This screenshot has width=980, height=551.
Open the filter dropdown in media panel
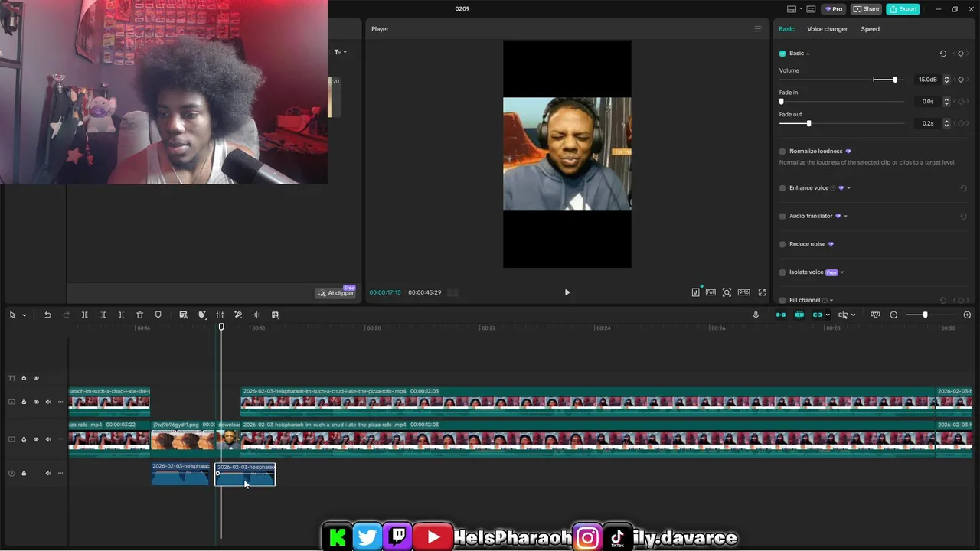tap(341, 52)
